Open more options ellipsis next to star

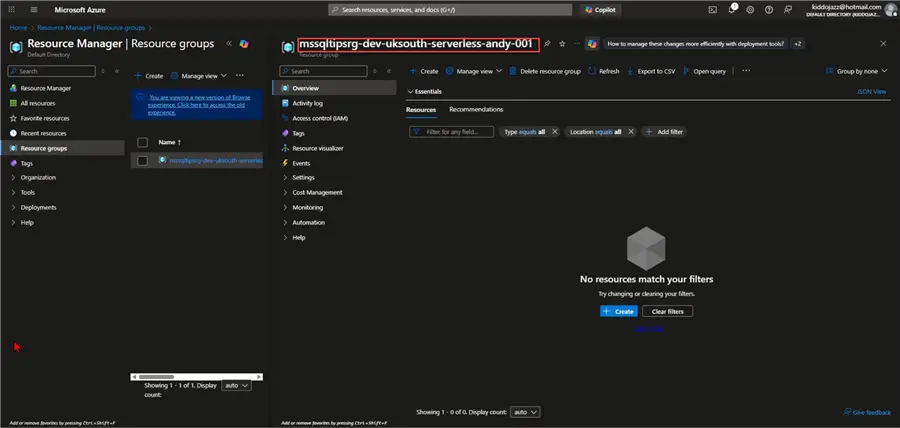pyautogui.click(x=577, y=44)
